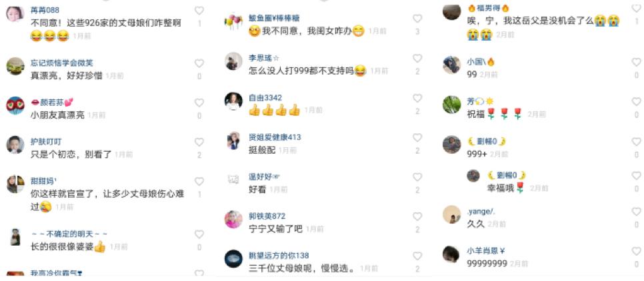View 眺望远方的你138's avatar profile
This screenshot has width=644, height=281.
point(233,259)
